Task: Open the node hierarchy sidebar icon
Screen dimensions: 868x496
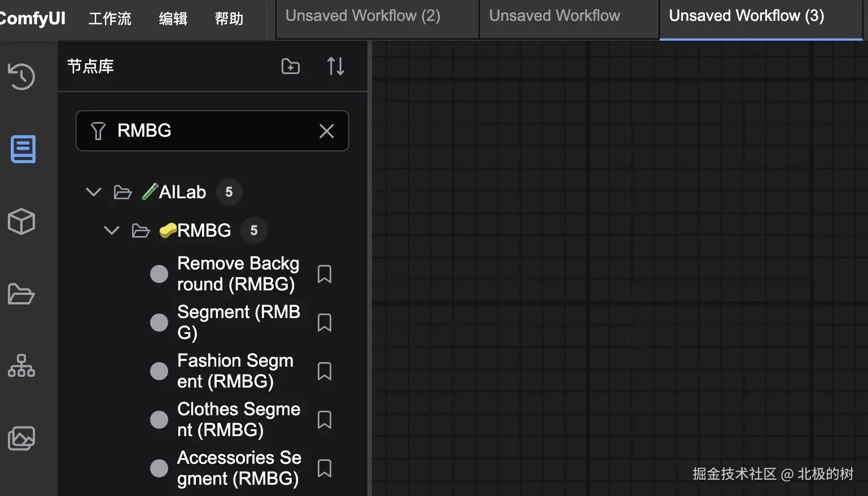Action: click(21, 366)
